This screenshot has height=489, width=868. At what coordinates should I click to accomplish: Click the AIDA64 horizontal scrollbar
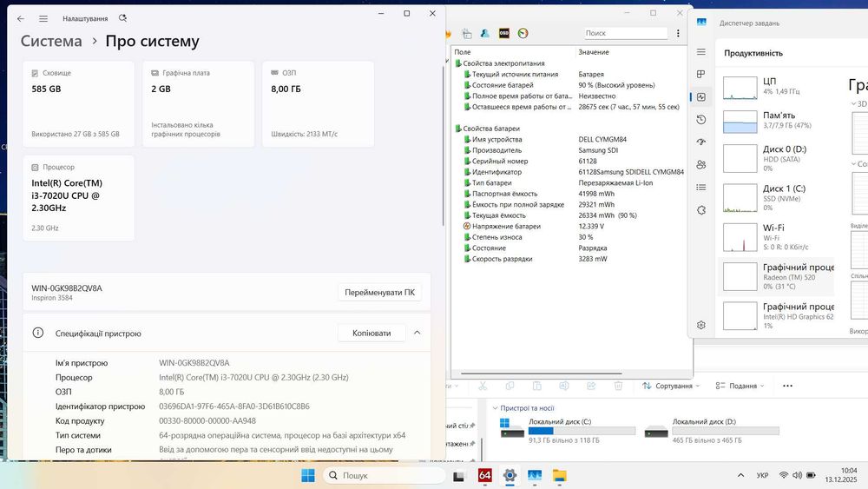(x=541, y=373)
